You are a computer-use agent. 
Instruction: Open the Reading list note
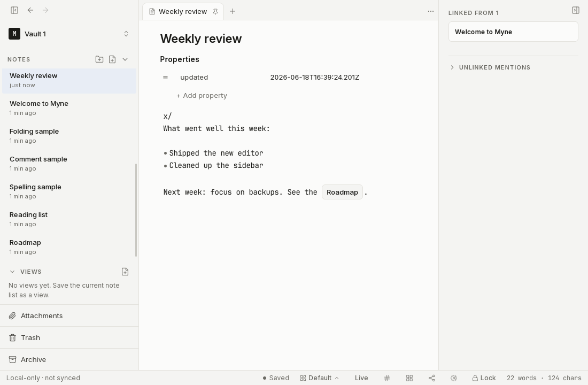pos(69,219)
